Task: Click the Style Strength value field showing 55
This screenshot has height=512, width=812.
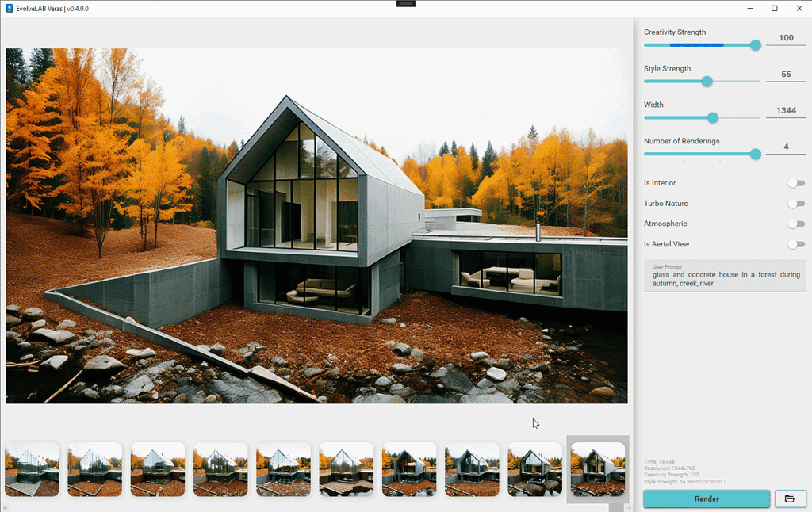Action: [x=786, y=74]
